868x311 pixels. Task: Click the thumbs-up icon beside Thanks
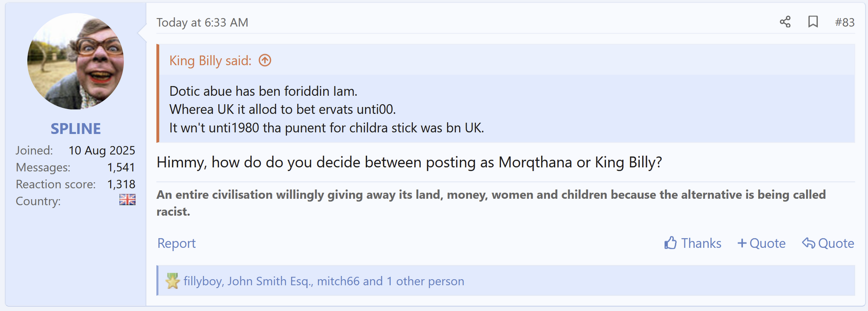(x=670, y=243)
